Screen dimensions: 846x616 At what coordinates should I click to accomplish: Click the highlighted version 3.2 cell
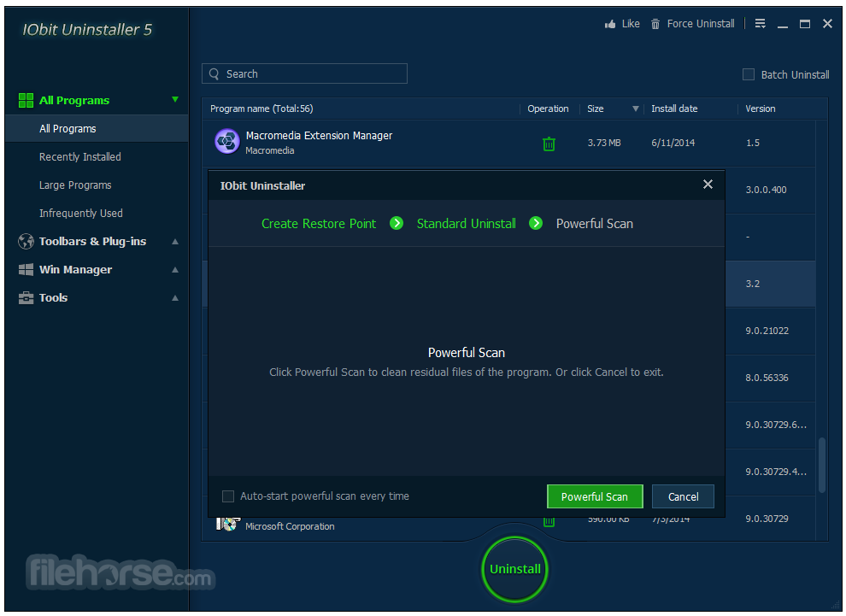pyautogui.click(x=752, y=284)
